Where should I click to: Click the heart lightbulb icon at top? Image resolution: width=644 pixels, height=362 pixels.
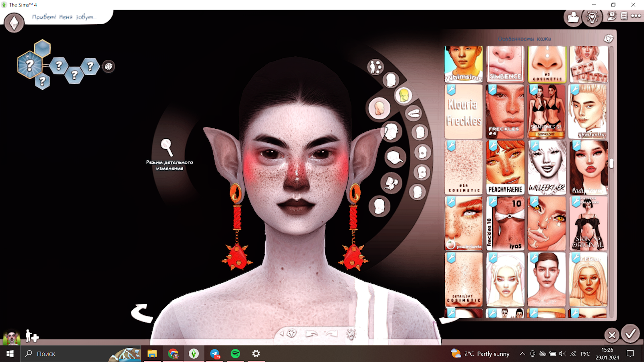(592, 18)
